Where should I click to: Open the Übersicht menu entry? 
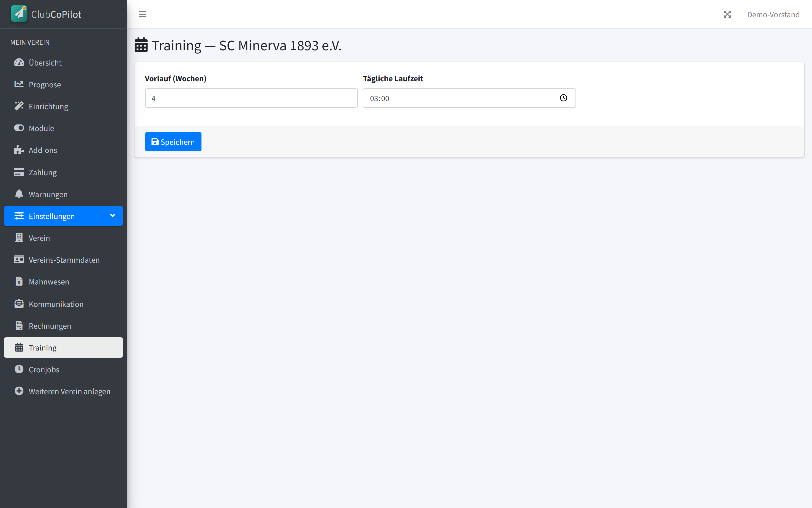(x=63, y=62)
